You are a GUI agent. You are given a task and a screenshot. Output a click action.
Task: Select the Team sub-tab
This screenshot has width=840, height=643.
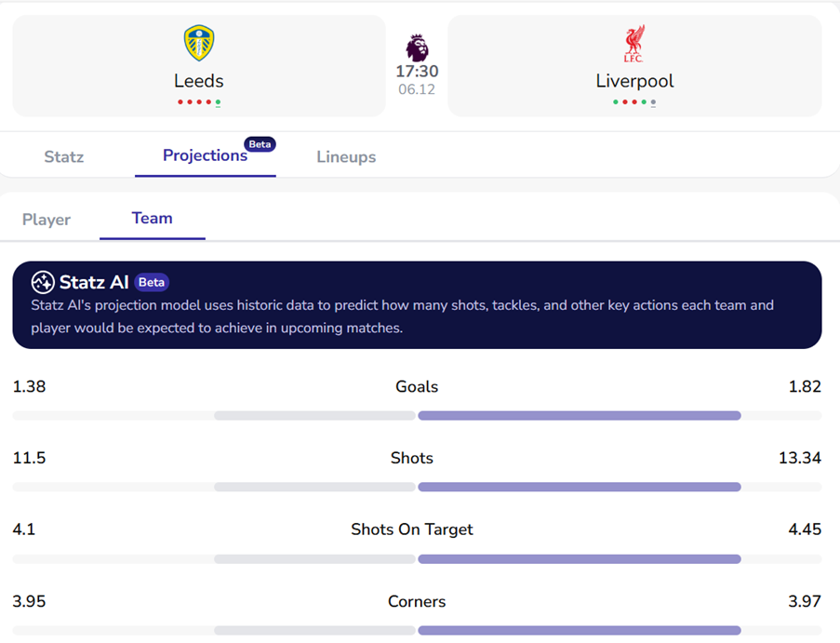pyautogui.click(x=153, y=219)
